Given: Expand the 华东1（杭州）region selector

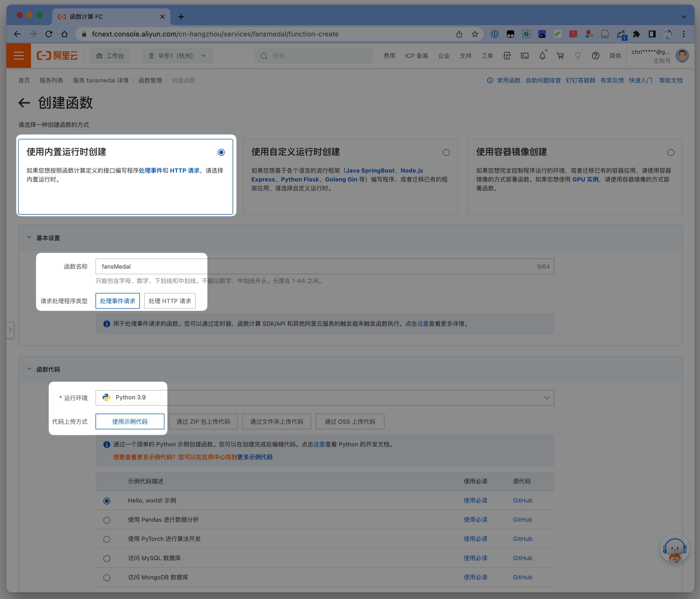Looking at the screenshot, I should pyautogui.click(x=178, y=56).
